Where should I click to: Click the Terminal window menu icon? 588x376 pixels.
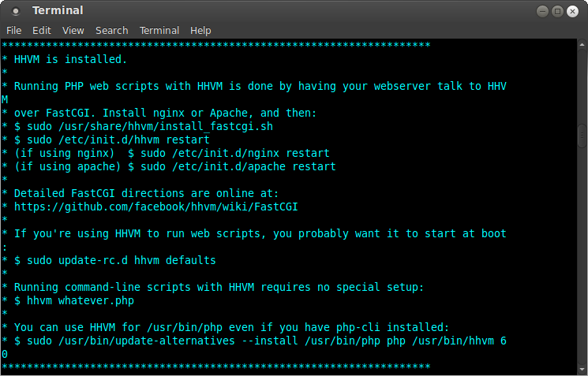pyautogui.click(x=17, y=11)
